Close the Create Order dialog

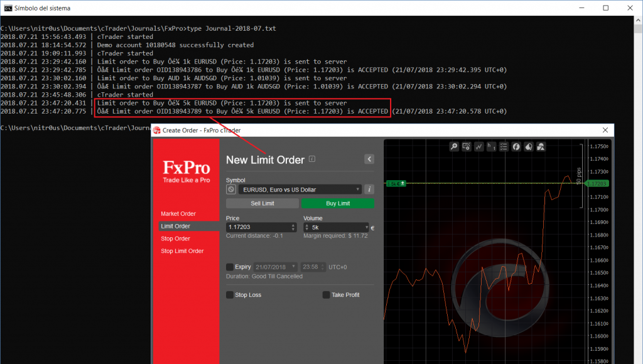pos(605,130)
